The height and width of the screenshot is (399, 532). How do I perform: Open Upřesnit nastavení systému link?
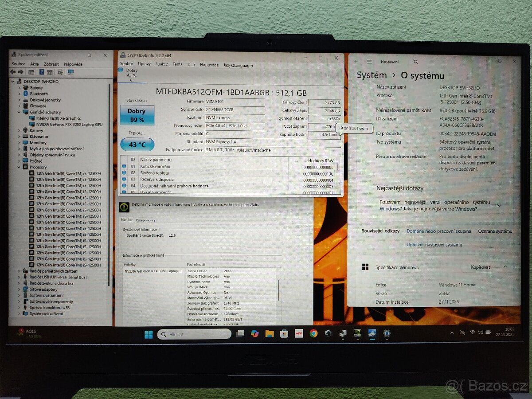[434, 244]
